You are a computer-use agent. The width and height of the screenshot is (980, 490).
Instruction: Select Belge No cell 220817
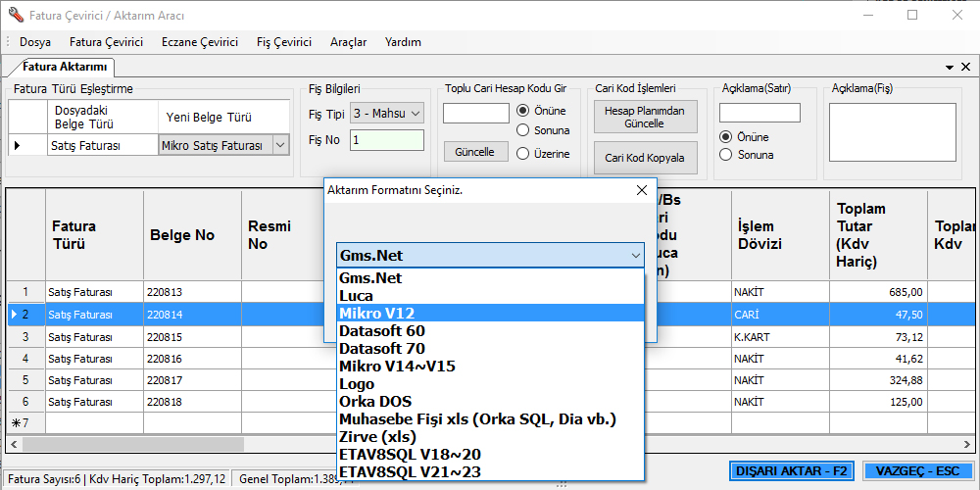(192, 380)
